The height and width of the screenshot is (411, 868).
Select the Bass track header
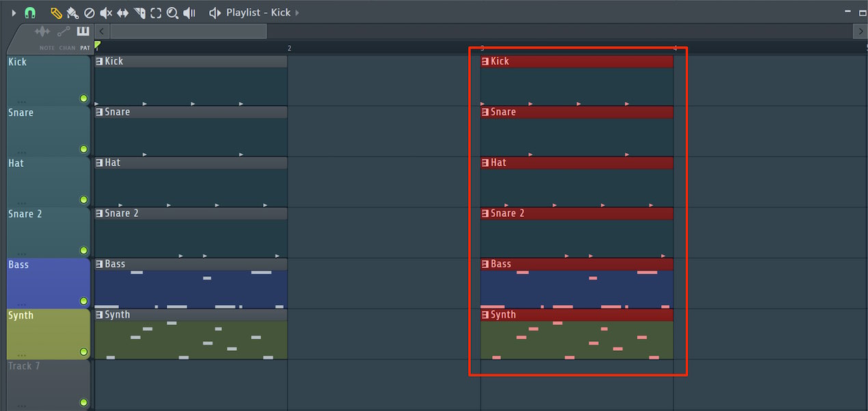49,282
